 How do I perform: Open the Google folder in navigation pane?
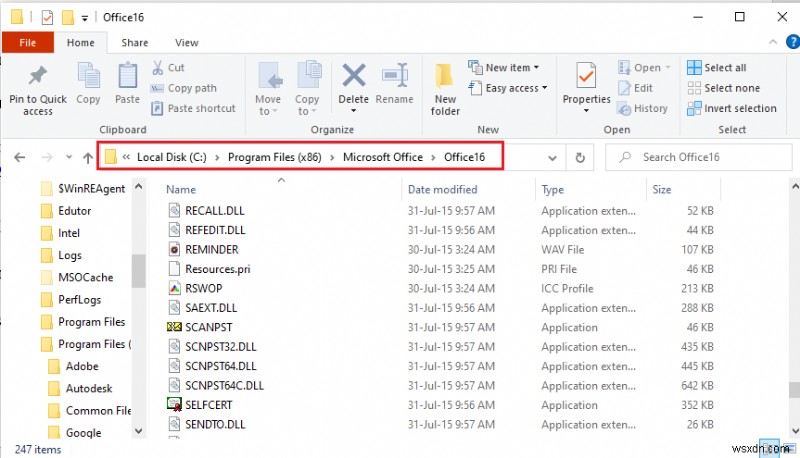point(83,433)
